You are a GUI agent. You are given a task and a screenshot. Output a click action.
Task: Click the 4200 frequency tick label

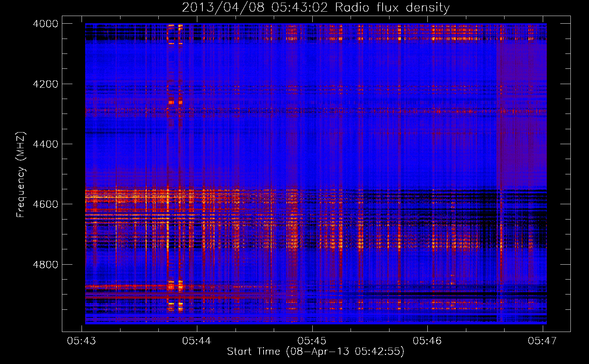[46, 84]
